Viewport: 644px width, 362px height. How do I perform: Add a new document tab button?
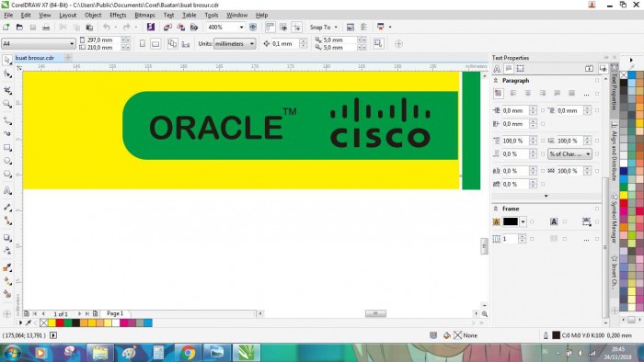(68, 58)
